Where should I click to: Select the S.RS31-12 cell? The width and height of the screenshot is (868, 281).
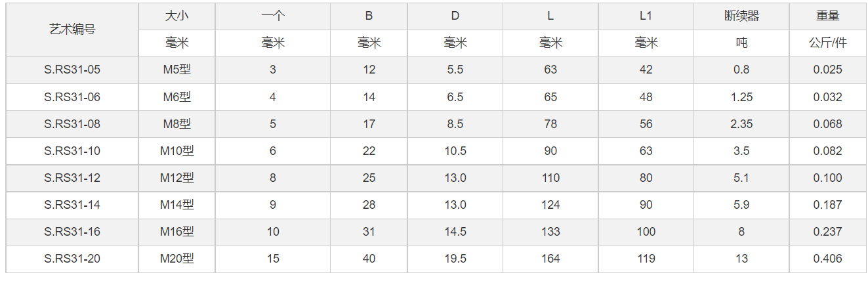click(72, 178)
